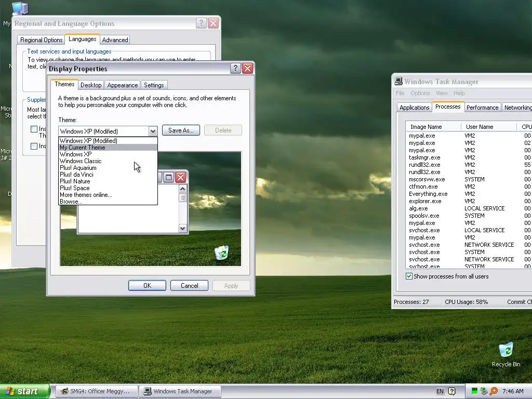The height and width of the screenshot is (399, 532).
Task: Pick the Plus! Nature theme
Action: (x=108, y=181)
